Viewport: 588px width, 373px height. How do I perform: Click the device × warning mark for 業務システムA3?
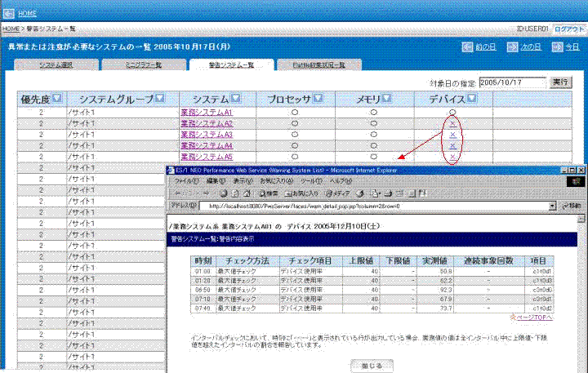click(x=452, y=135)
